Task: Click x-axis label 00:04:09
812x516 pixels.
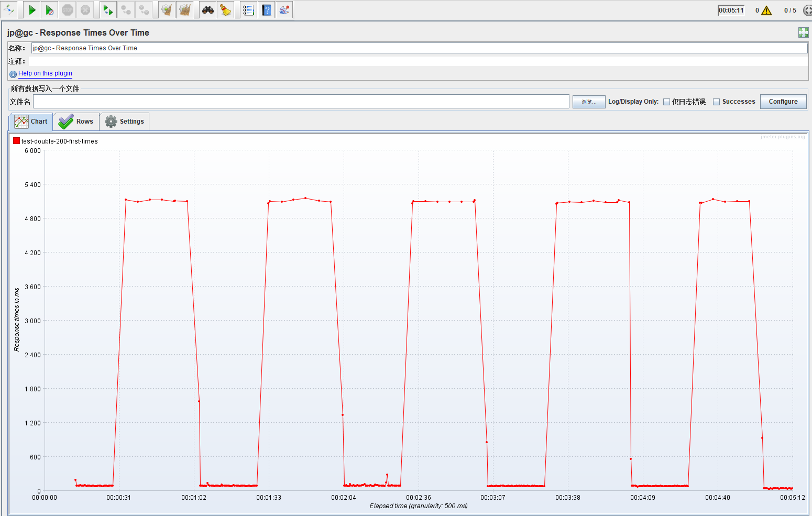Action: tap(643, 498)
